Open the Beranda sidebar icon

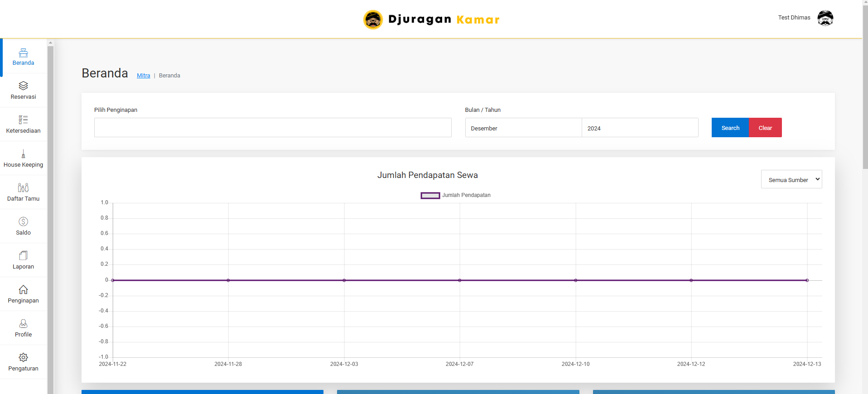click(x=23, y=53)
